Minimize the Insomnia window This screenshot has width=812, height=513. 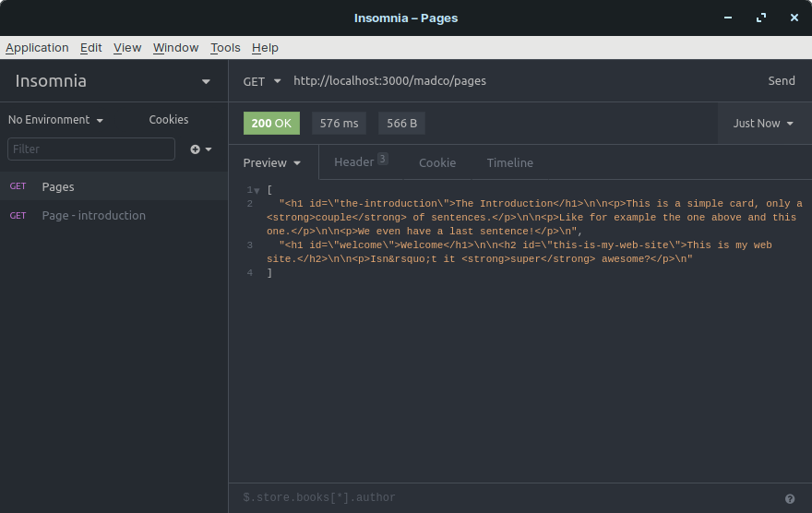tap(728, 18)
